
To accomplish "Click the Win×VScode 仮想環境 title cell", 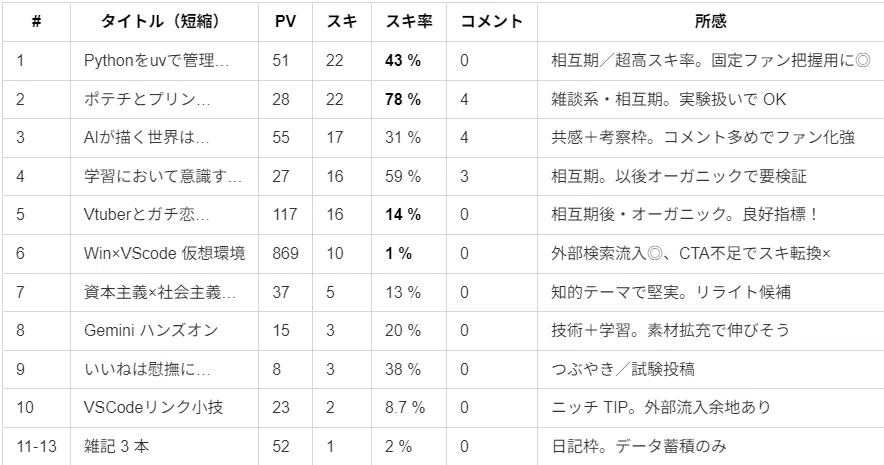I will [163, 254].
